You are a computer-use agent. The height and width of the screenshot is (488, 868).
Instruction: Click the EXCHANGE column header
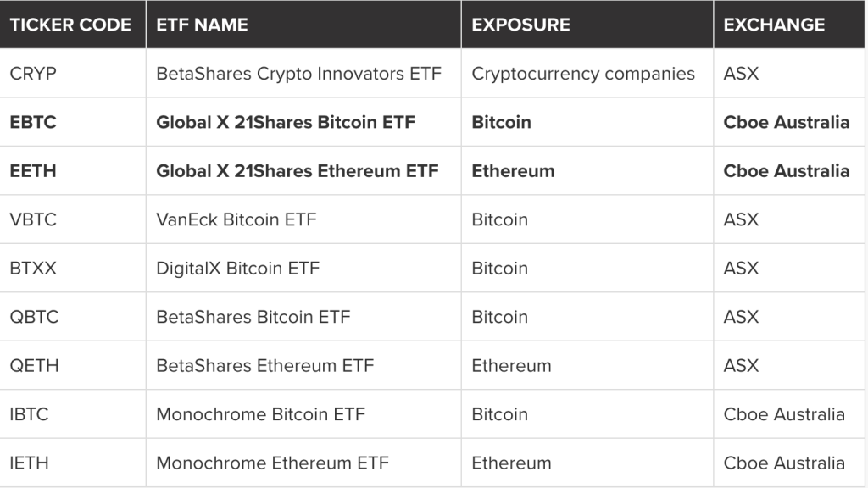774,25
